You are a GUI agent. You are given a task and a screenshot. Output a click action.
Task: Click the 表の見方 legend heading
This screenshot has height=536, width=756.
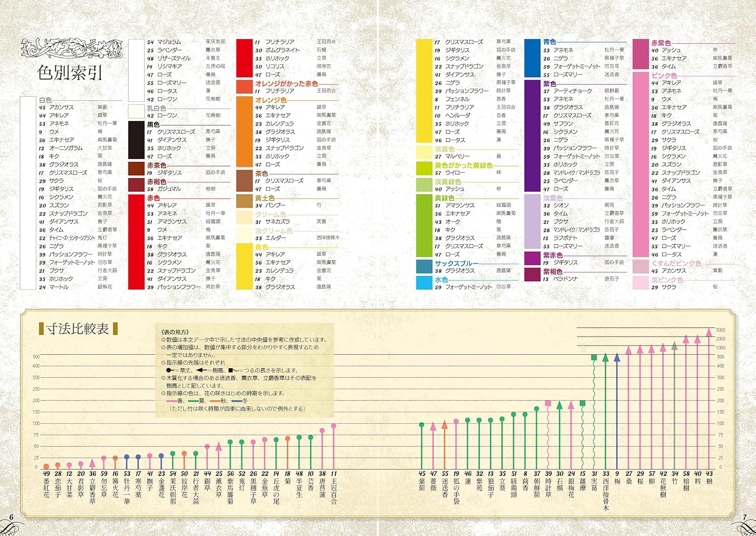[174, 332]
